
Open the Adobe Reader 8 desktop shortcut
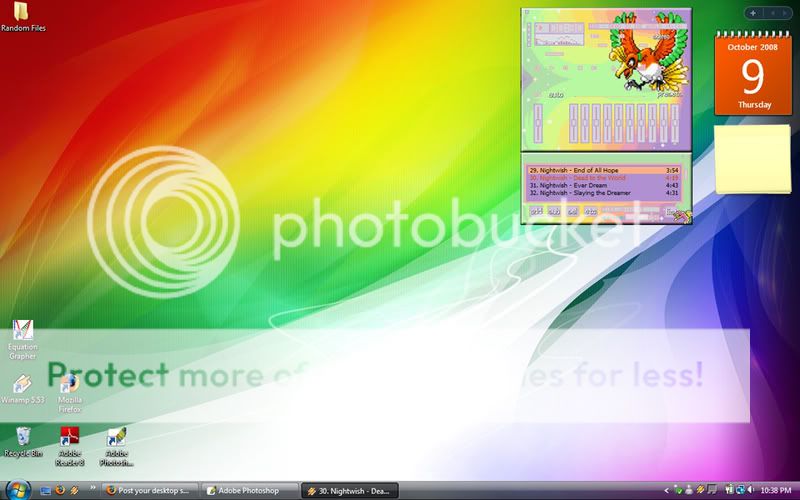coord(70,447)
